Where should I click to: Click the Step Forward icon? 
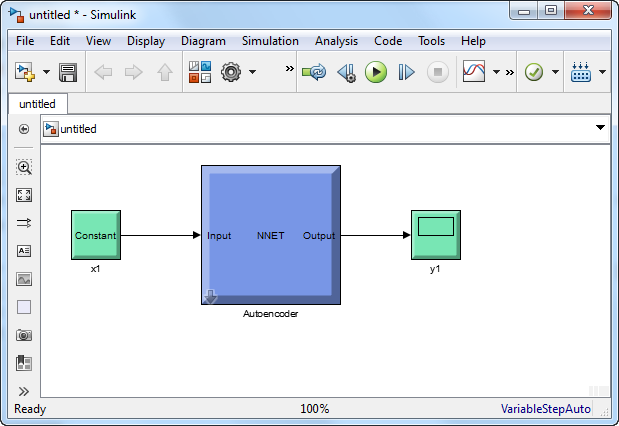coord(406,72)
